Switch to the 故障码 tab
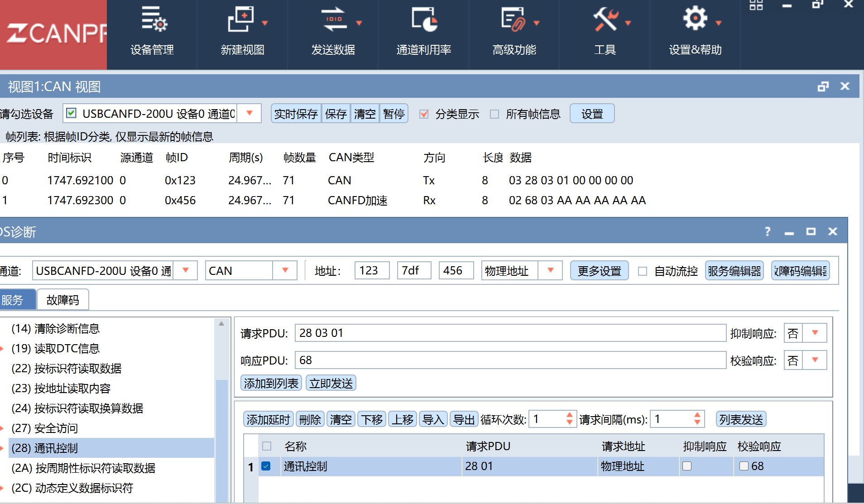The height and width of the screenshot is (504, 864). pos(62,300)
